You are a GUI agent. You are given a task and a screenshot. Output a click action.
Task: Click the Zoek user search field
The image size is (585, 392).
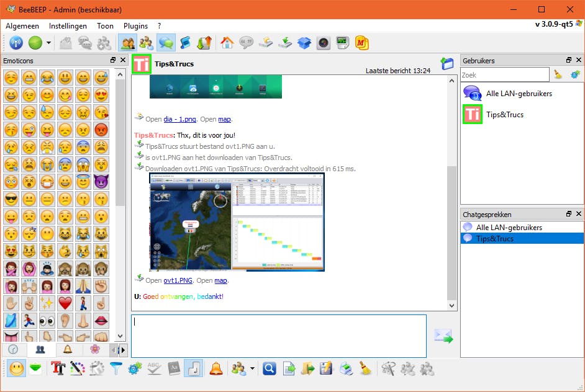pos(505,75)
